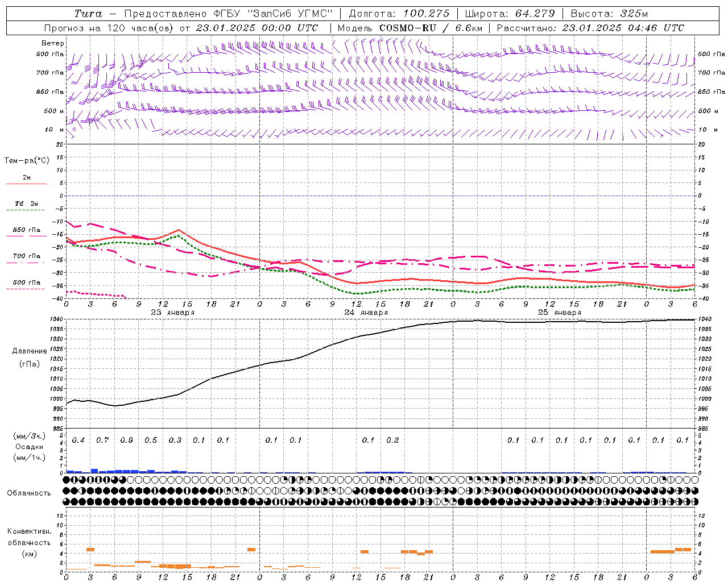Click the "Td 2м" dew point legend label
This screenshot has height=582, width=728.
click(27, 203)
